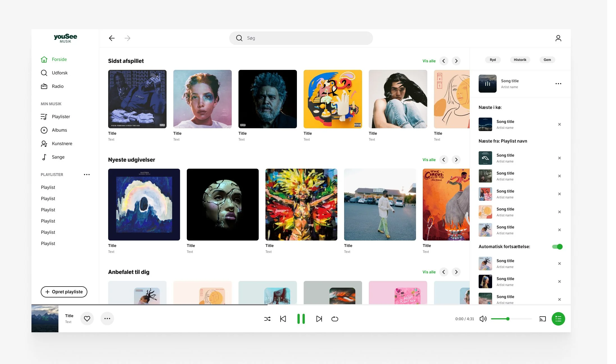This screenshot has width=616, height=364.
Task: Open Kunstnere under Min Musik
Action: 56,144
